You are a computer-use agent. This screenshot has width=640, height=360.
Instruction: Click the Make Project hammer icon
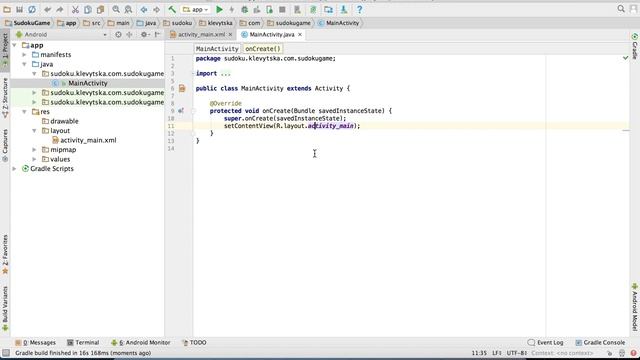172,9
